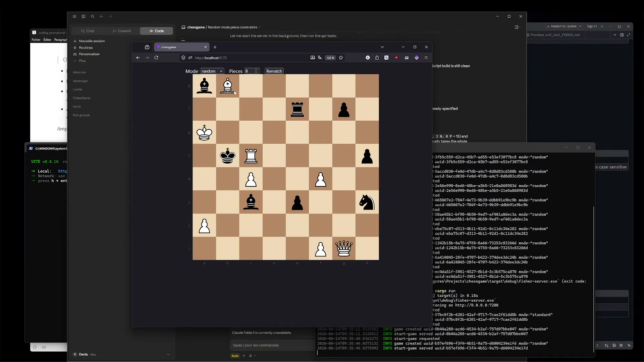
Task: Expand the Denis account menu chevron
Action: [x=168, y=355]
